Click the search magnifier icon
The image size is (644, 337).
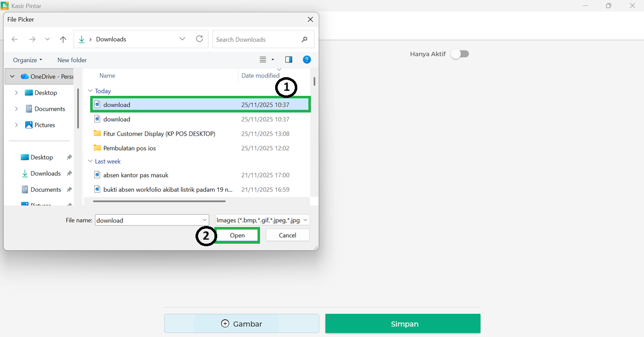(x=304, y=39)
